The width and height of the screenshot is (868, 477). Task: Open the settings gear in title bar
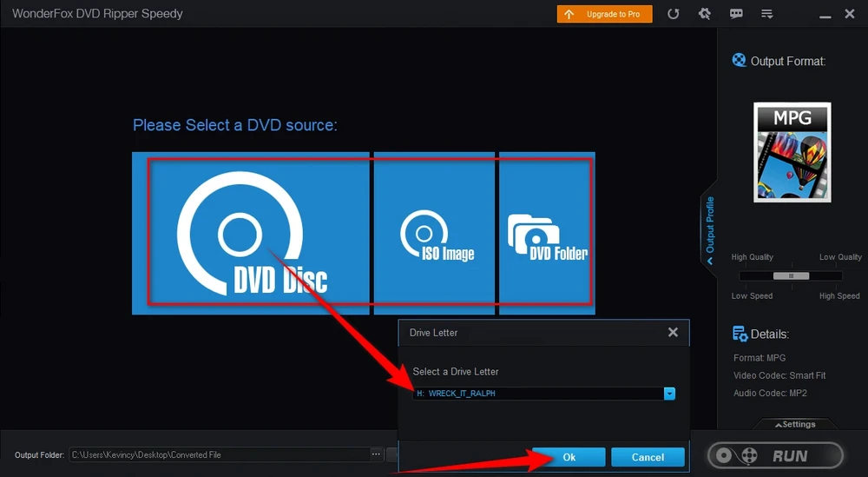704,14
